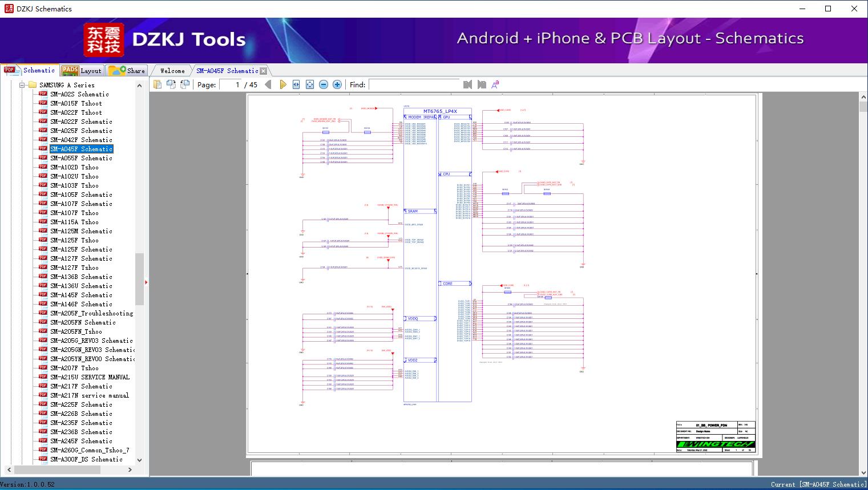The width and height of the screenshot is (868, 490).
Task: Click the PDF icon beside SM-A207F Tshoo
Action: 43,368
